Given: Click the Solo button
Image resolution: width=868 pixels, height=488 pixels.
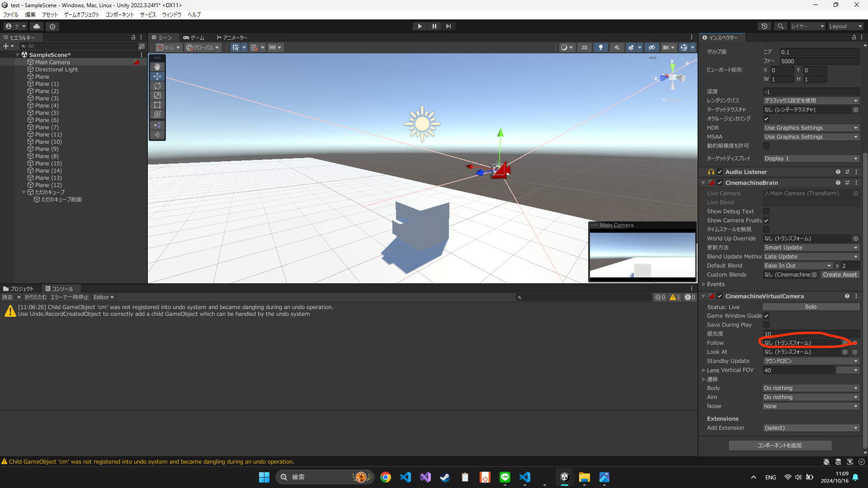Looking at the screenshot, I should [x=811, y=307].
